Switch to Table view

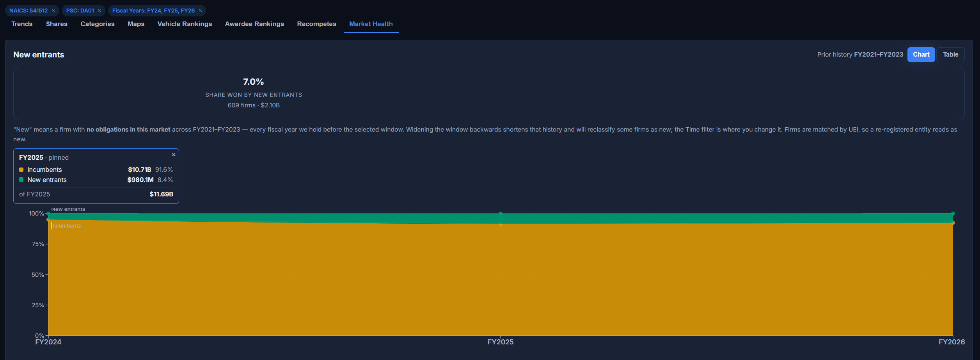[x=950, y=55]
